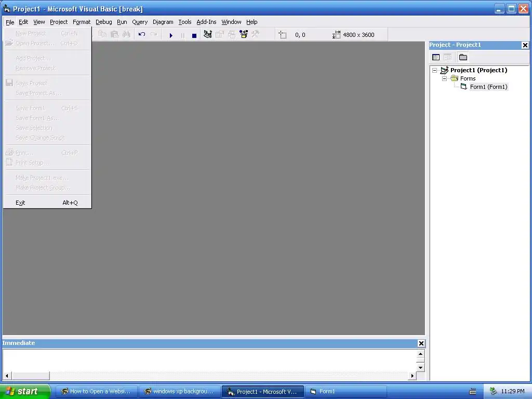532x399 pixels.
Task: Collapse the Project1 (Project1) tree node
Action: coord(435,70)
